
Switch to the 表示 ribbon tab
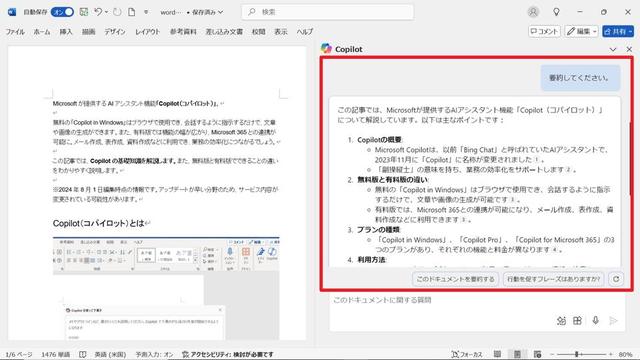[x=280, y=31]
